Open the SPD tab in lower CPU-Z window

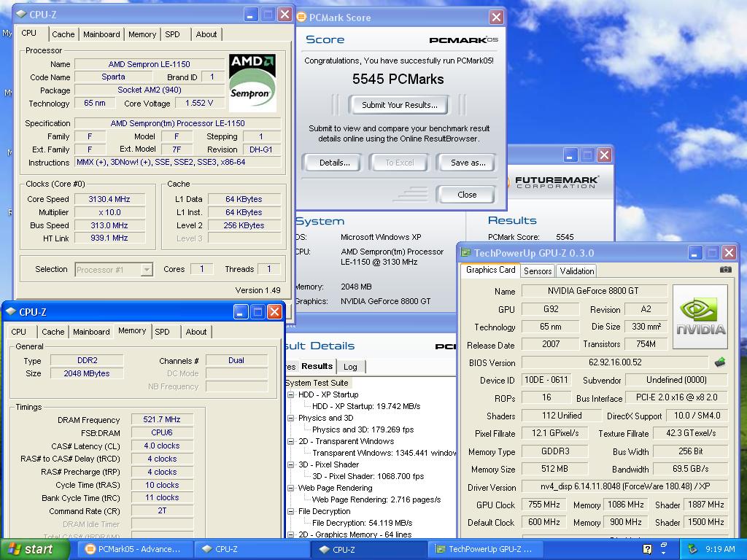point(162,332)
